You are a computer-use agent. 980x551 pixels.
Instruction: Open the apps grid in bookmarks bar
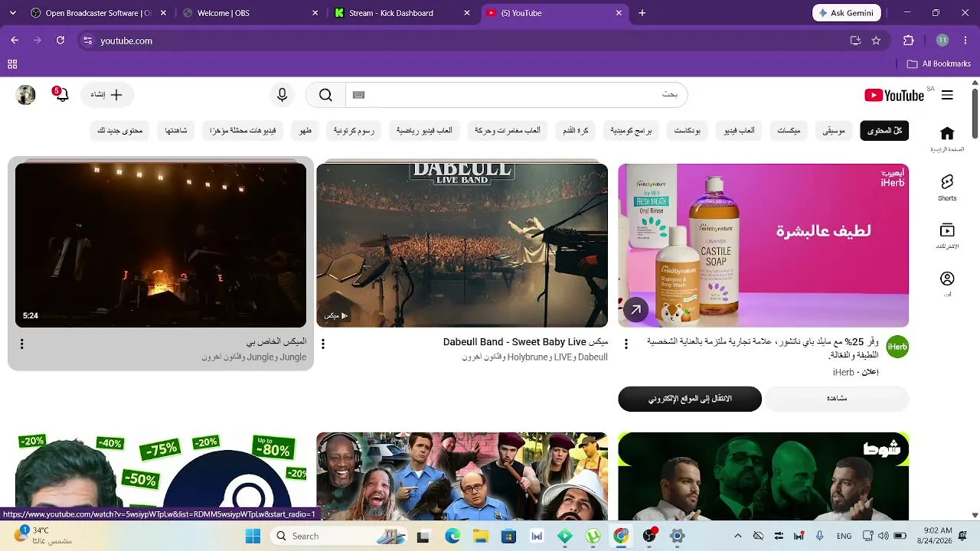(x=12, y=64)
